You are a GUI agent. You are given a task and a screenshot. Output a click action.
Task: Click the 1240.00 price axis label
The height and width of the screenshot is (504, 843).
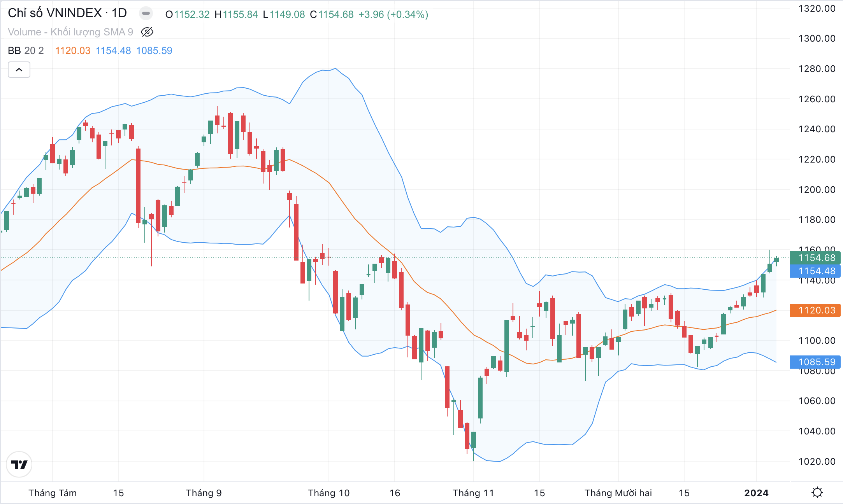pyautogui.click(x=817, y=129)
